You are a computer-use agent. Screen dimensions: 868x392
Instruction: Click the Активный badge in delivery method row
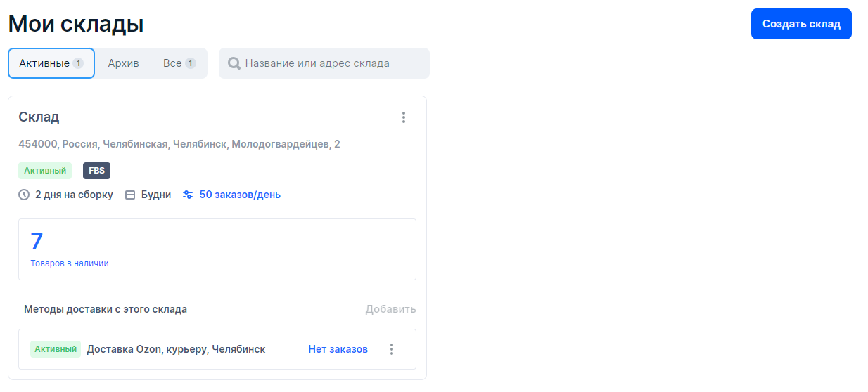coord(56,349)
